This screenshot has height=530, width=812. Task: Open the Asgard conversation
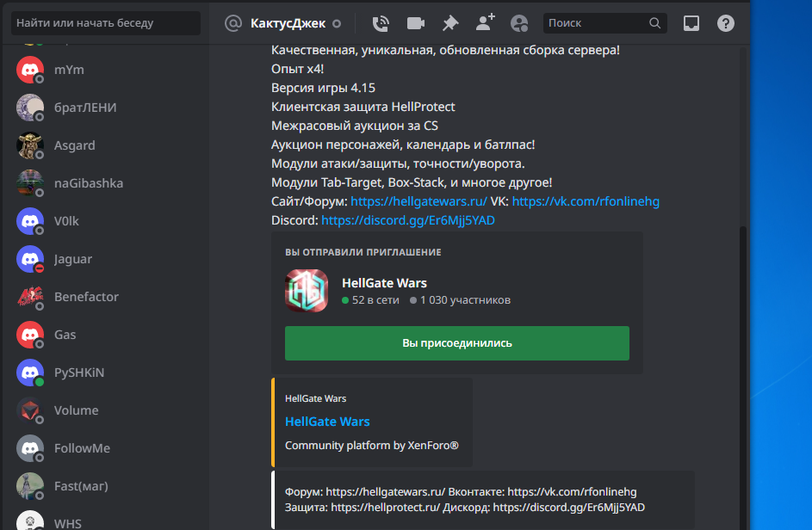click(106, 145)
